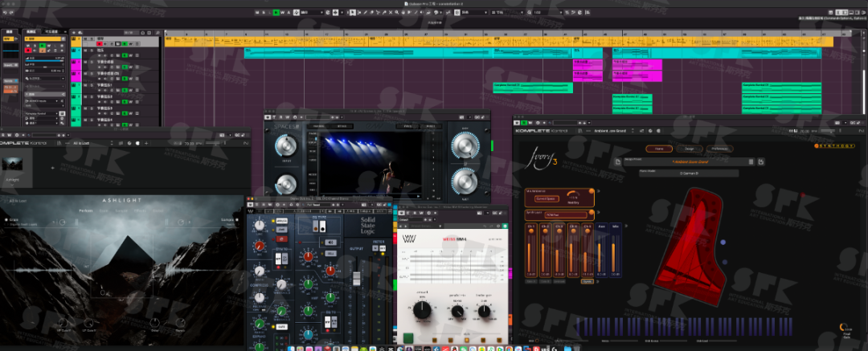Image resolution: width=868 pixels, height=351 pixels.
Task: Open the Inserts section in left channel panel
Action: click(10, 65)
